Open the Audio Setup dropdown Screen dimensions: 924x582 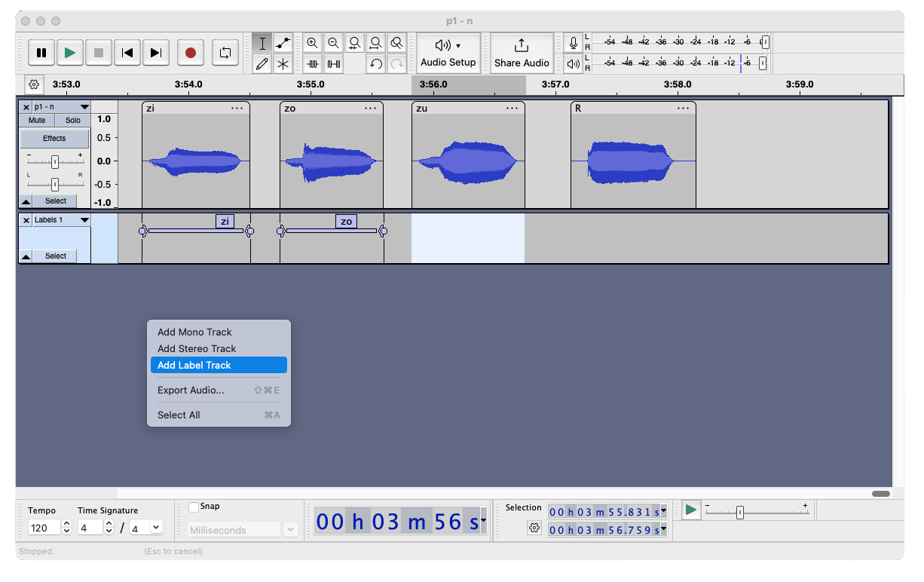coord(448,53)
